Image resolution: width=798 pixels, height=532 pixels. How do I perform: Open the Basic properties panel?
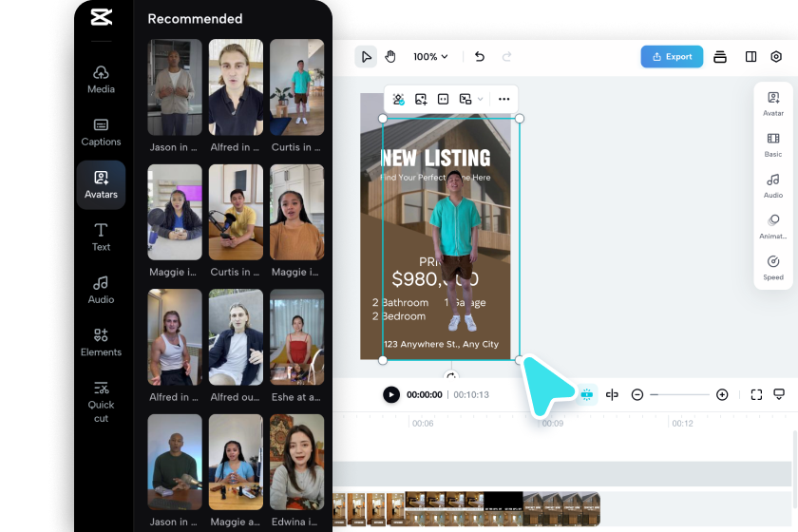(773, 144)
